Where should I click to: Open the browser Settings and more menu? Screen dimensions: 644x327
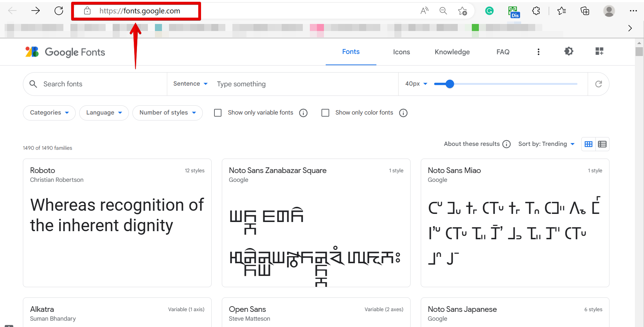click(x=633, y=11)
